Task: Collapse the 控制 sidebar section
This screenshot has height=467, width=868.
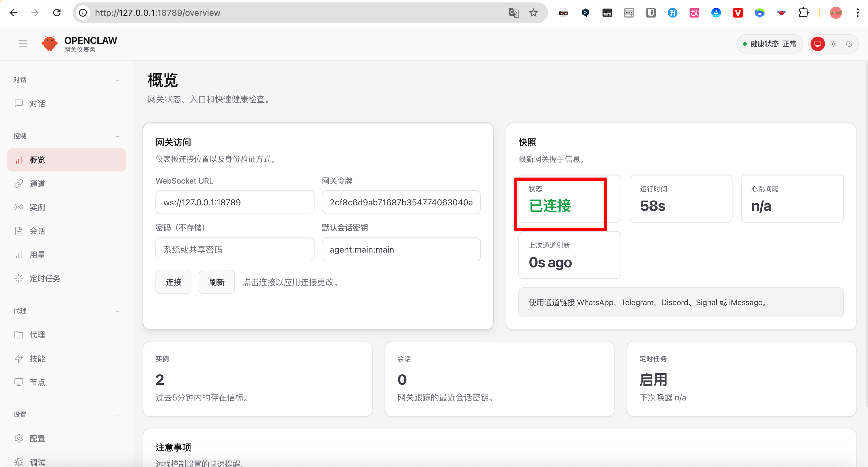Action: [x=118, y=136]
